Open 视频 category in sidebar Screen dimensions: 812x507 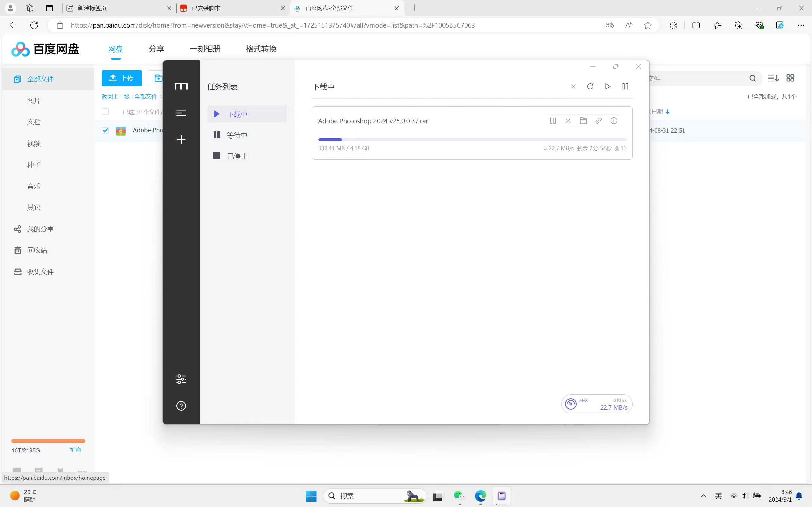(34, 144)
